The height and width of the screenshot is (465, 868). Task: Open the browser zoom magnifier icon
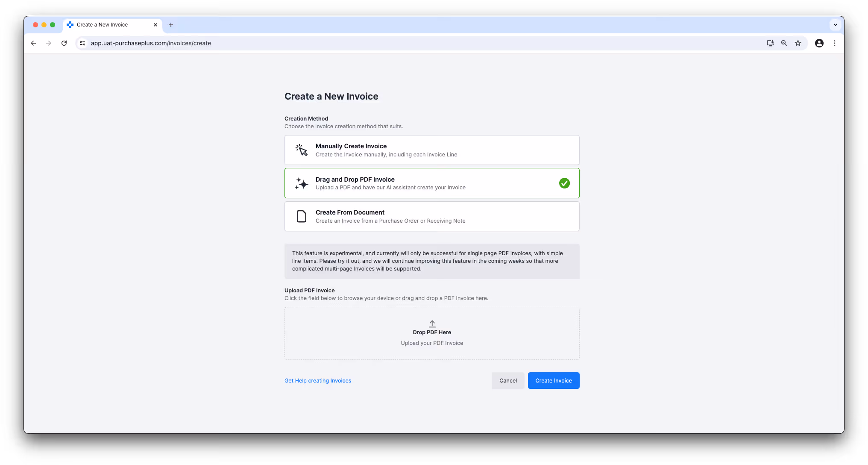point(784,43)
